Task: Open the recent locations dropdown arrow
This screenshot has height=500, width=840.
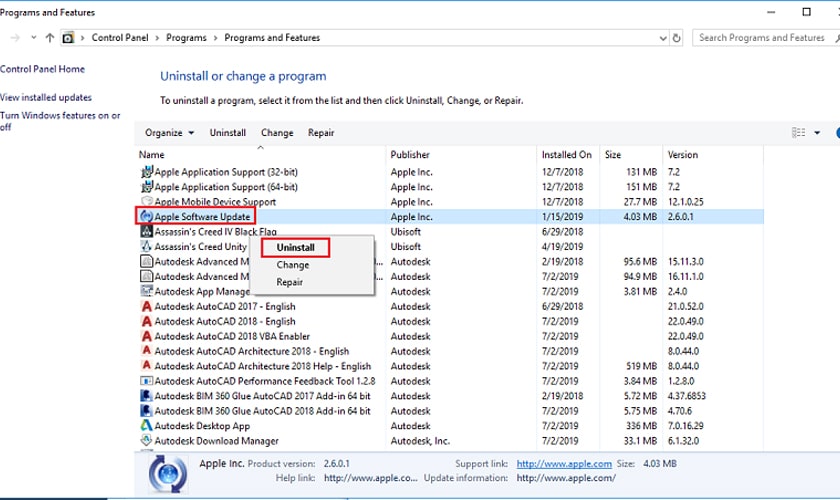Action: coord(33,38)
